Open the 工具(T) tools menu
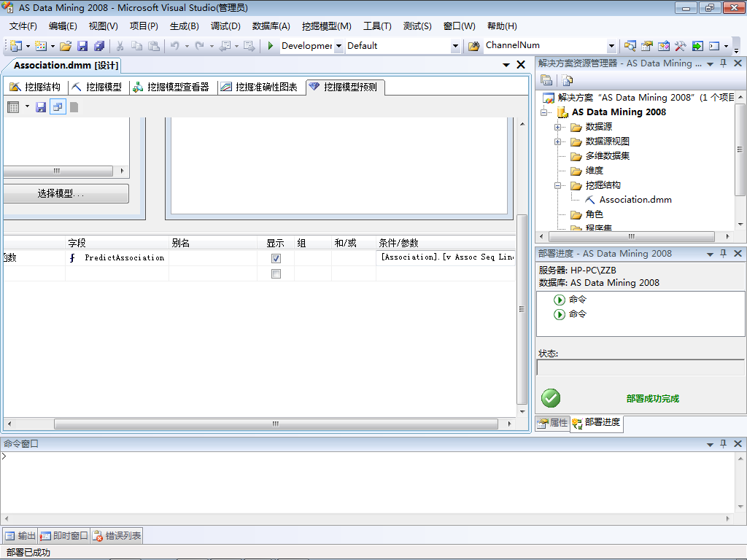 pyautogui.click(x=377, y=26)
